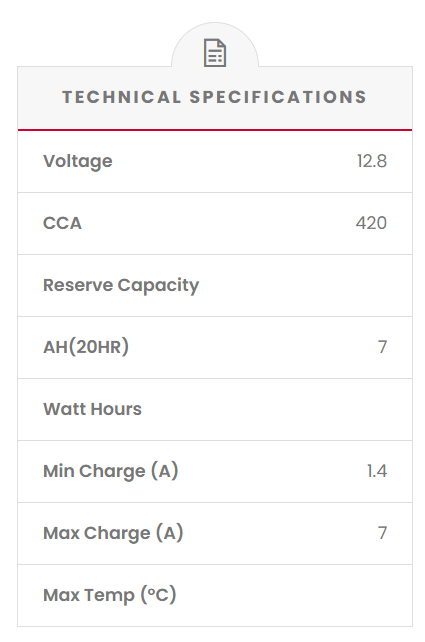The image size is (425, 642).
Task: Select the Max Temp (°C) row
Action: click(x=215, y=595)
